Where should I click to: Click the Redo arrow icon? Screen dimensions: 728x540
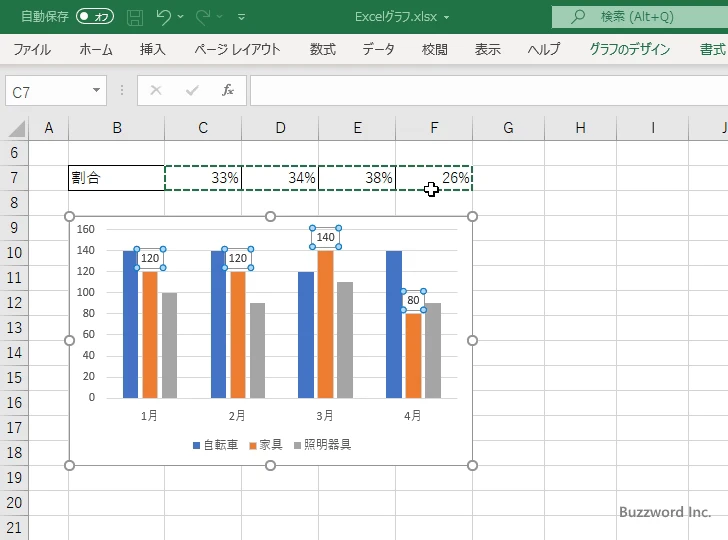click(x=204, y=17)
